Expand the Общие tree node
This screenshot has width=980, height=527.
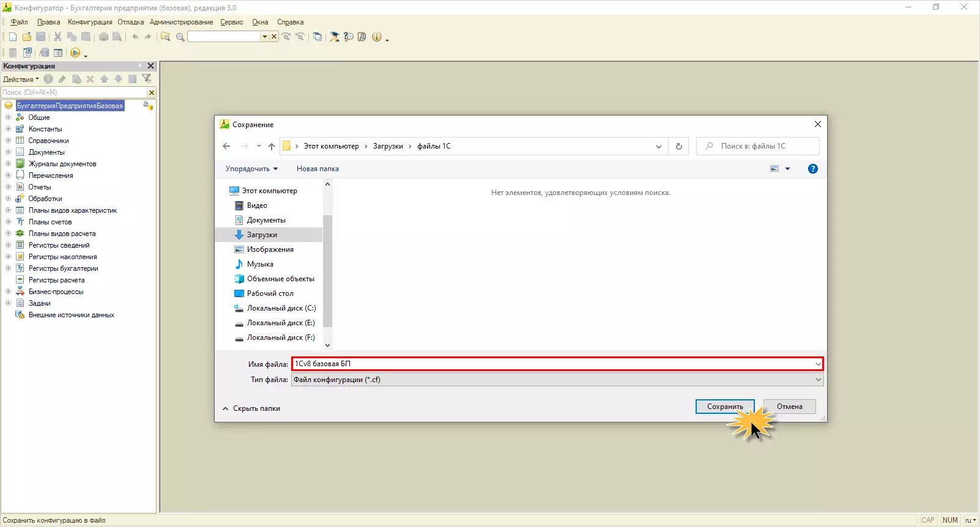[8, 117]
